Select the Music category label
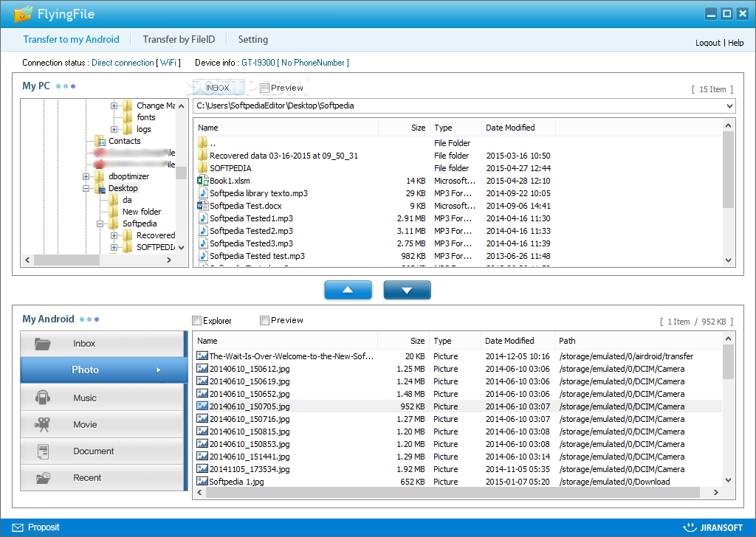This screenshot has width=756, height=537. click(85, 398)
